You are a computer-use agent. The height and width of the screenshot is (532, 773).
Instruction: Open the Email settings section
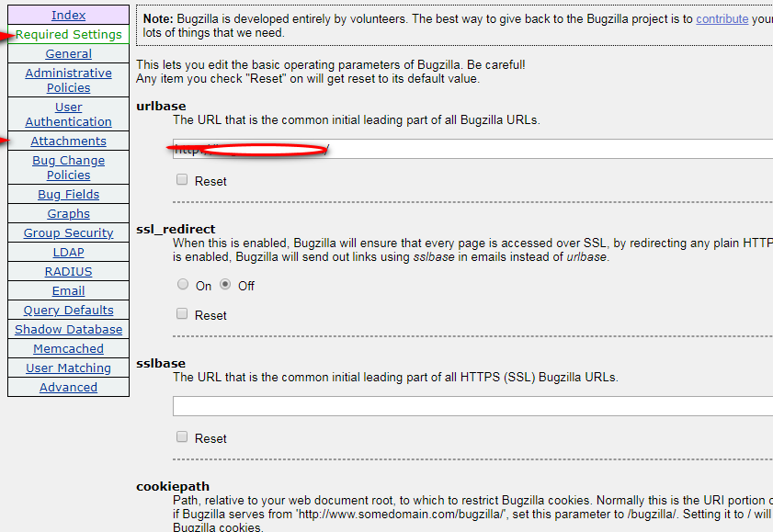tap(69, 291)
